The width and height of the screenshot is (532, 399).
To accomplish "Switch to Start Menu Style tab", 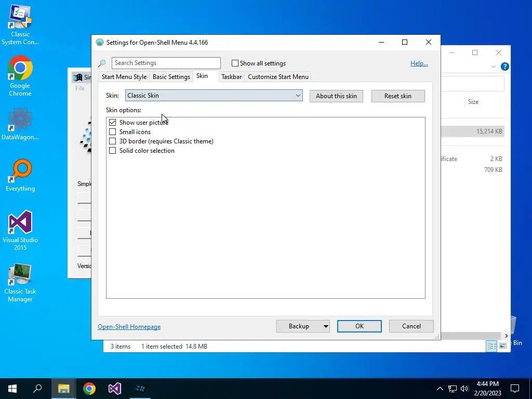I will pos(124,77).
